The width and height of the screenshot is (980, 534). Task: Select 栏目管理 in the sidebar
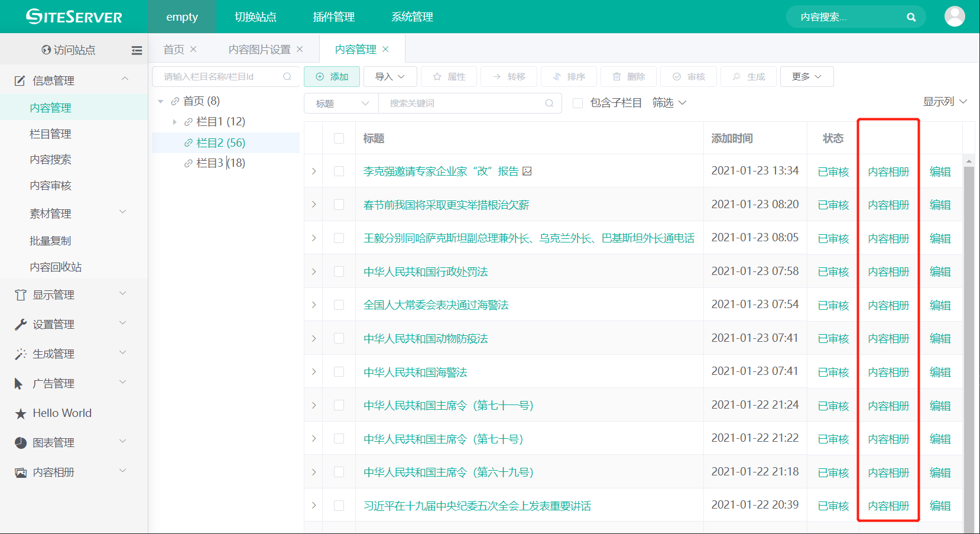point(50,134)
